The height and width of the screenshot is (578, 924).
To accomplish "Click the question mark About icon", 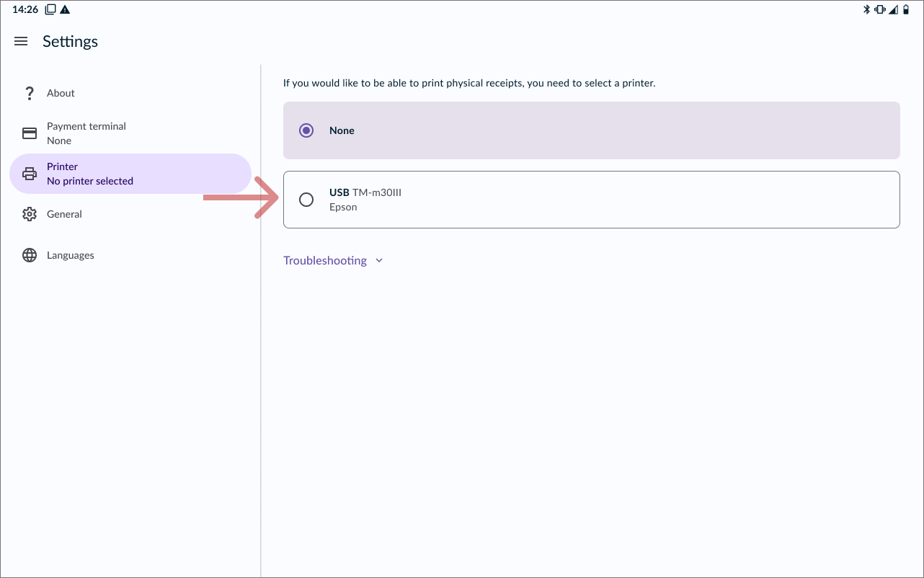I will pyautogui.click(x=30, y=93).
